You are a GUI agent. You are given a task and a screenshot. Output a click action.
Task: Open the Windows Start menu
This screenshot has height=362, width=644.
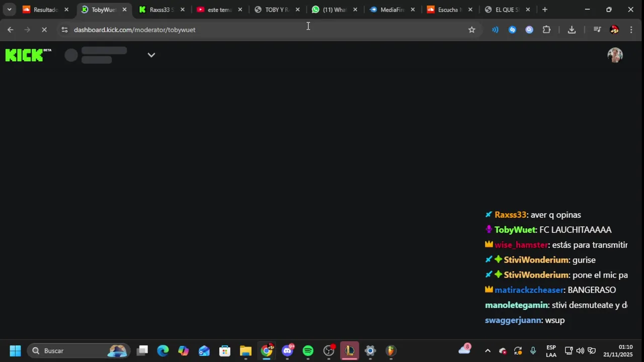point(15,350)
